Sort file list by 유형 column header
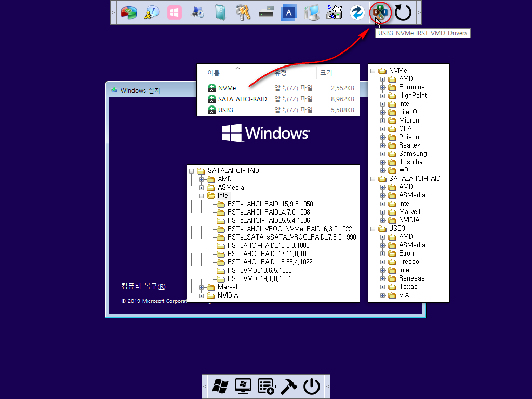Image resolution: width=532 pixels, height=399 pixels. pyautogui.click(x=281, y=73)
